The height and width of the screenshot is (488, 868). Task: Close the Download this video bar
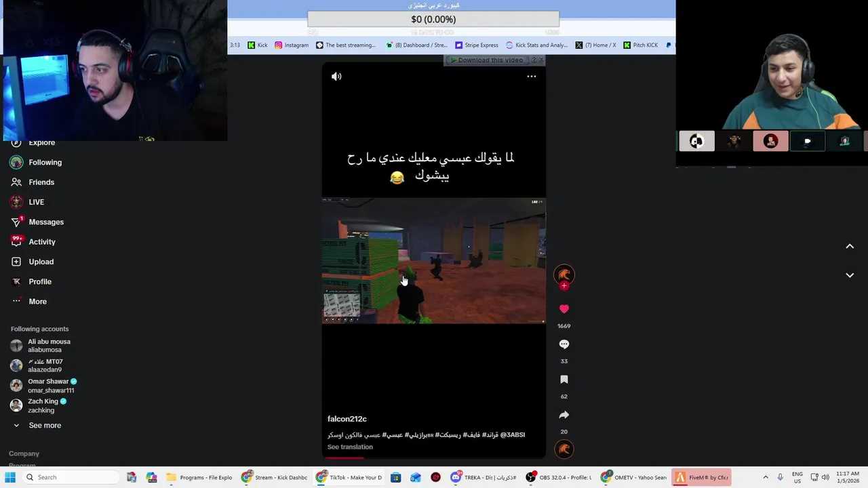coord(541,60)
